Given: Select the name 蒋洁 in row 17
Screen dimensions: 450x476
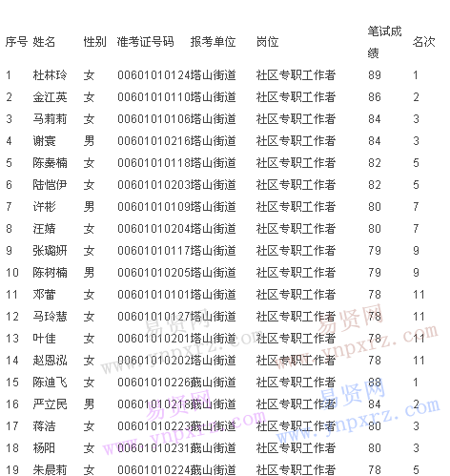Looking at the screenshot, I should (44, 426).
